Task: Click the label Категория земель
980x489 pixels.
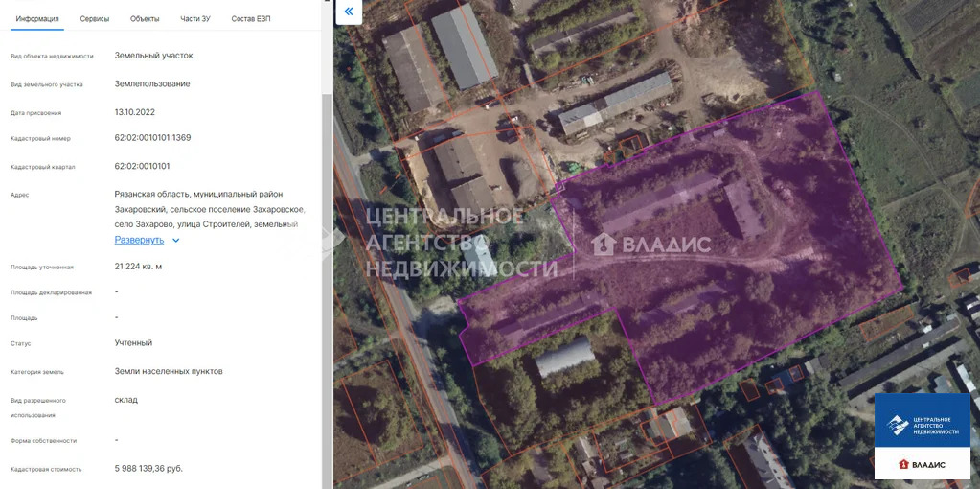Action: tap(36, 372)
